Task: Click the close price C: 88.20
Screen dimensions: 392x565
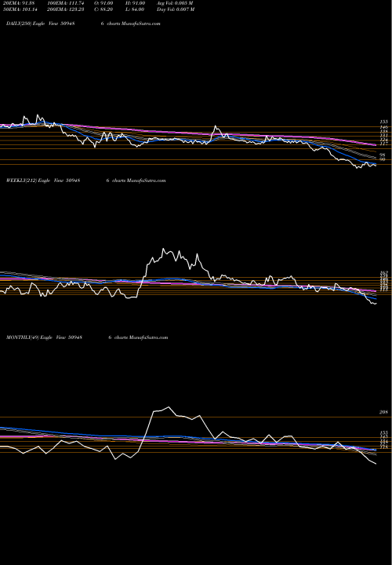Action: 103,9
